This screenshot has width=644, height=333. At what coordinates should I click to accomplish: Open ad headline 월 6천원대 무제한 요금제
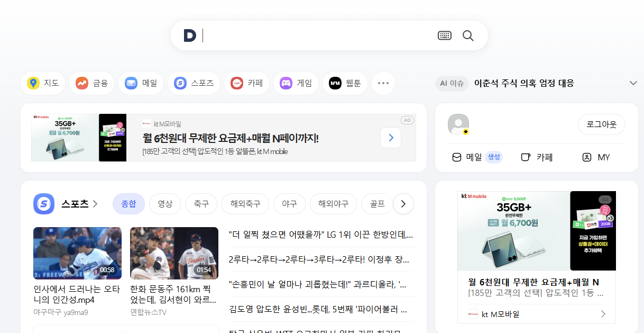click(231, 138)
